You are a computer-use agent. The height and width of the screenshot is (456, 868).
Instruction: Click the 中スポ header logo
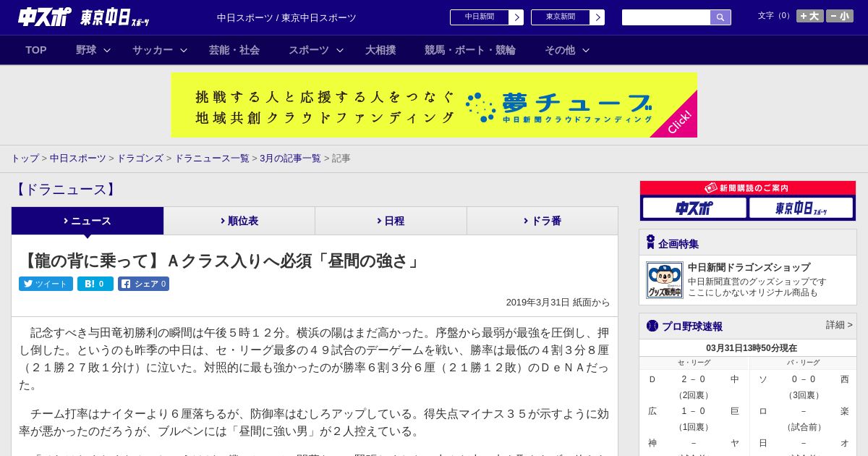(x=45, y=17)
